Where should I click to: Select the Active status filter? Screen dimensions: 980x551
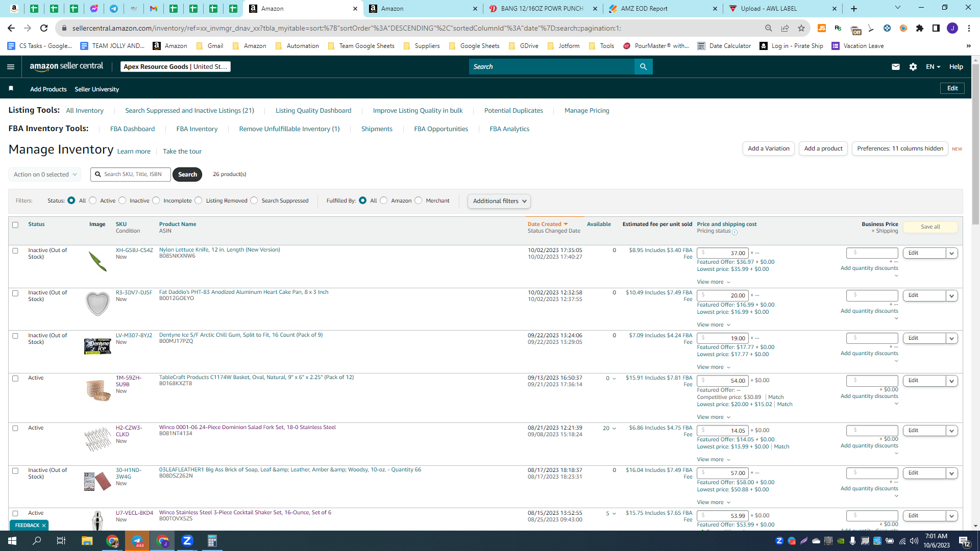pyautogui.click(x=93, y=201)
